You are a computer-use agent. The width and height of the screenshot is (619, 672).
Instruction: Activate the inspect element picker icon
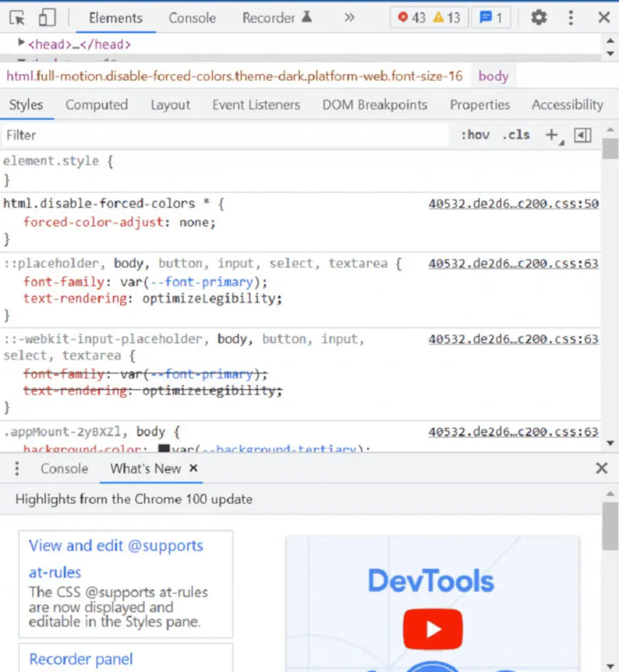click(x=17, y=18)
